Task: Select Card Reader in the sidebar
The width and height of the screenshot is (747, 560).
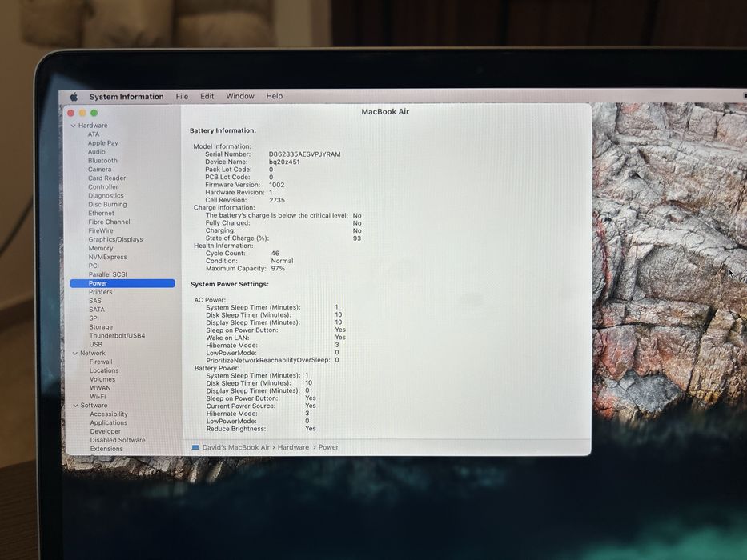Action: click(106, 178)
